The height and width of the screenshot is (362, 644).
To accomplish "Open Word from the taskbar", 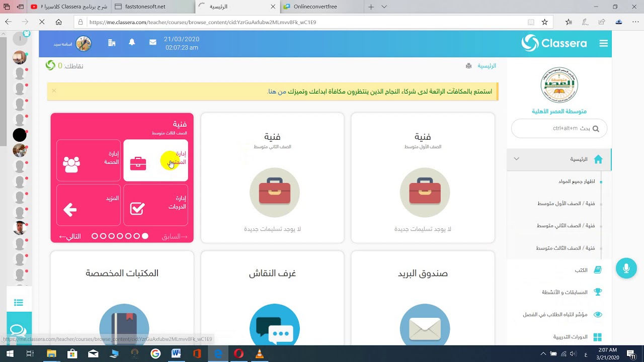I will (176, 354).
